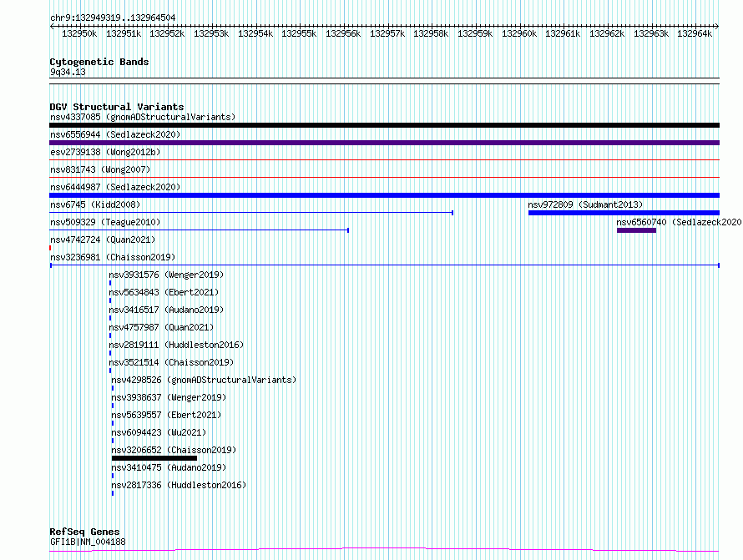Click ruler position 132964k
Image resolution: width=743 pixels, height=560 pixels.
point(695,33)
